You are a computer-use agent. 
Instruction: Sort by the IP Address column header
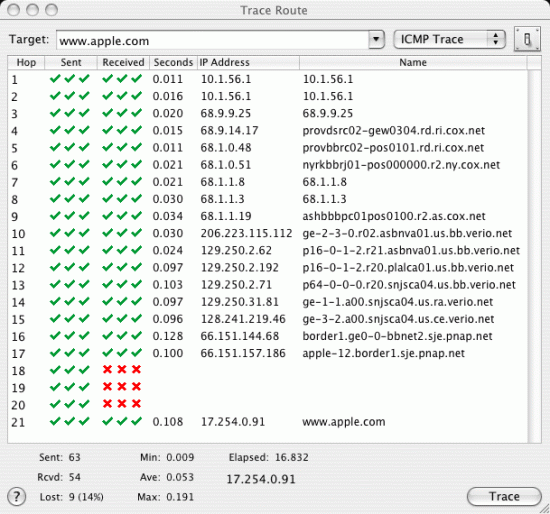point(248,62)
